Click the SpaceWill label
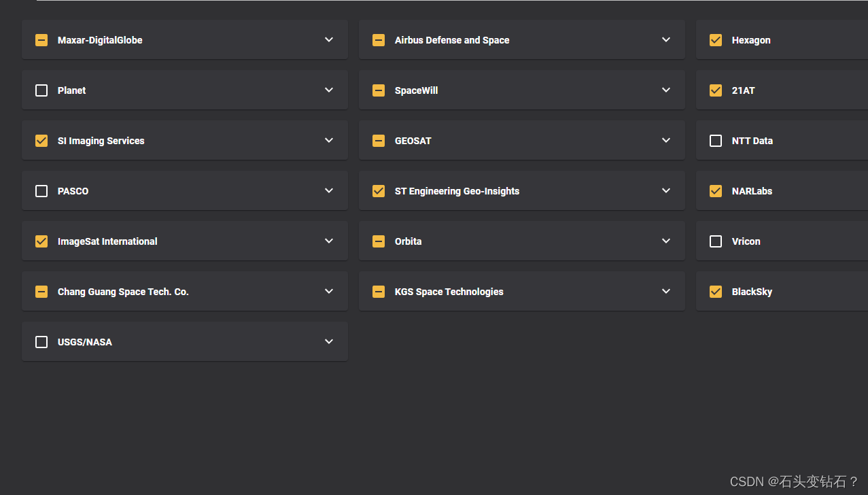 (x=416, y=90)
